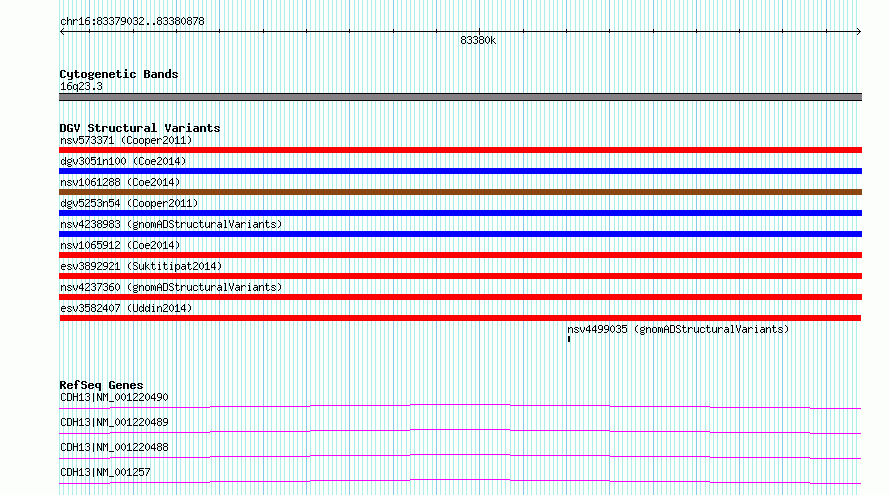Viewport: 890px width, 495px height.
Task: Select the nsv1061288 (Coe2014) label
Action: pos(120,182)
